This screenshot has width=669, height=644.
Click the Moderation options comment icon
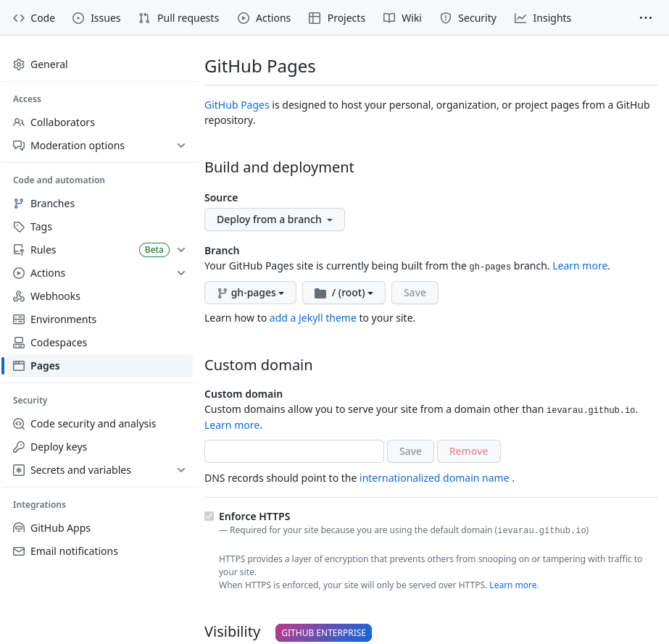point(19,146)
